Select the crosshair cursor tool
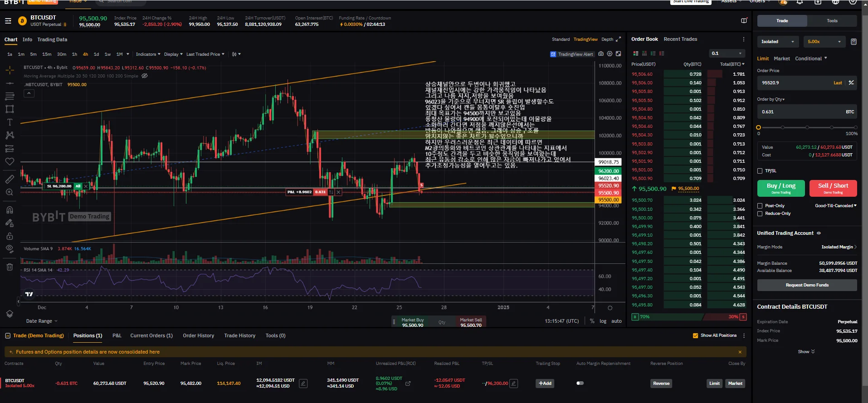Screen dimensions: 868x403 click(10, 70)
